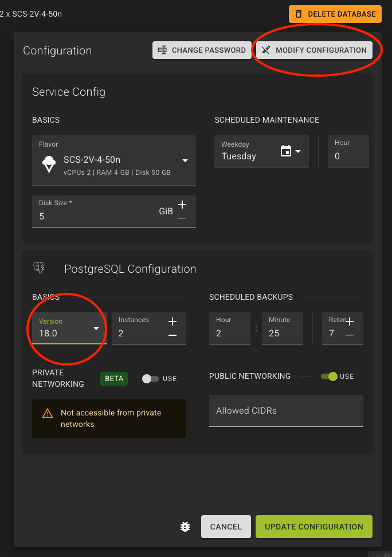Click the ice cream flavor icon

49,164
